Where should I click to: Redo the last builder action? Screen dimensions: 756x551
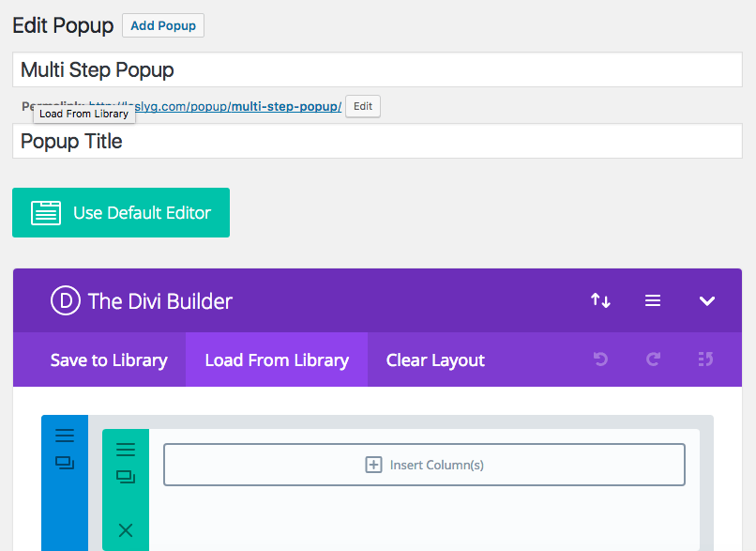pos(654,359)
